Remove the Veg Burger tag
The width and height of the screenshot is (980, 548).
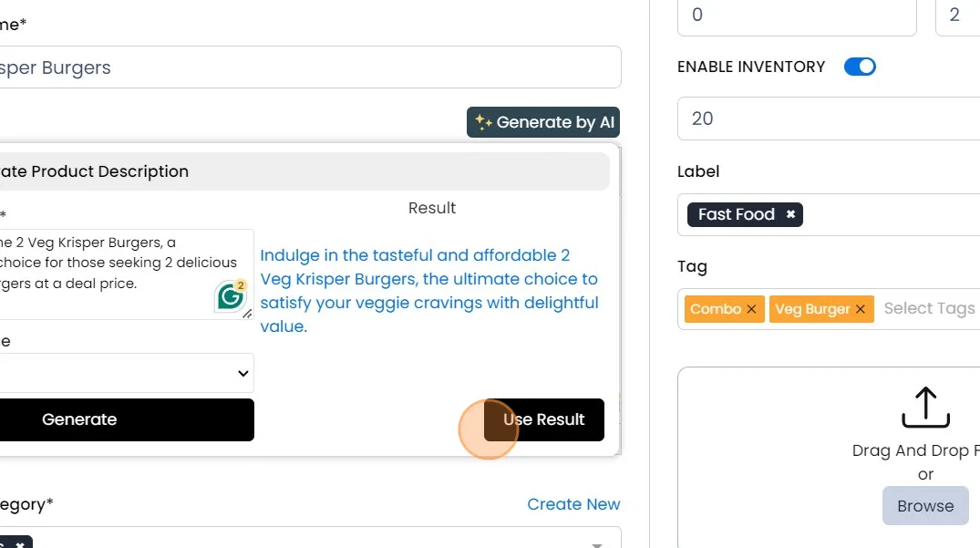(859, 309)
